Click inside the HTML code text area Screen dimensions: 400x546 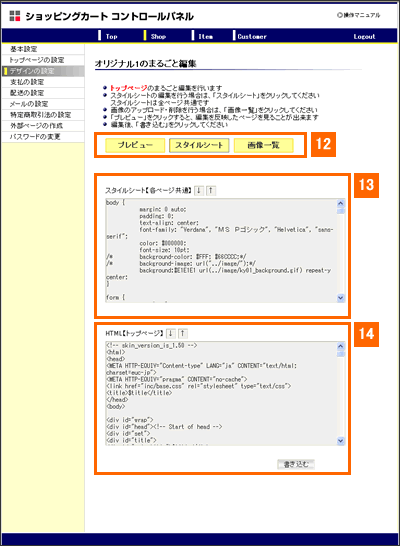221,393
